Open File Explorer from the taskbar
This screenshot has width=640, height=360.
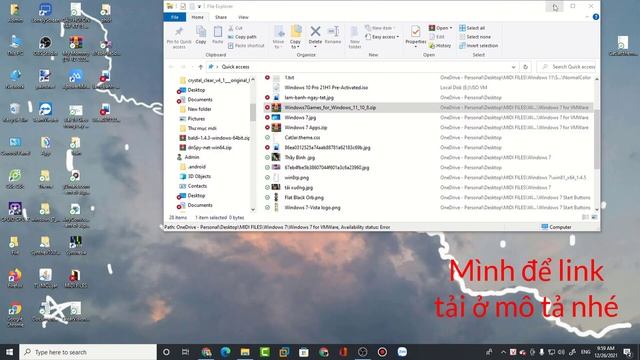coord(245,352)
